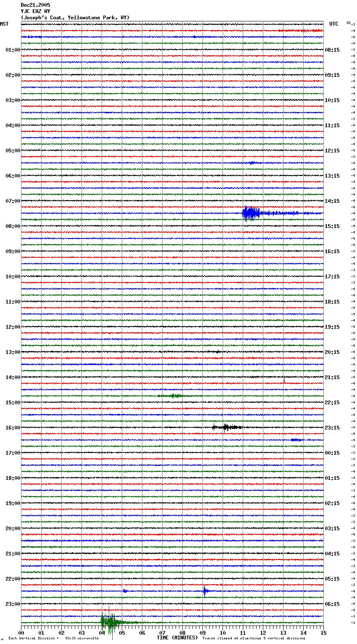
Task: Click the 12 minute axis tick label
Action: pos(263,633)
